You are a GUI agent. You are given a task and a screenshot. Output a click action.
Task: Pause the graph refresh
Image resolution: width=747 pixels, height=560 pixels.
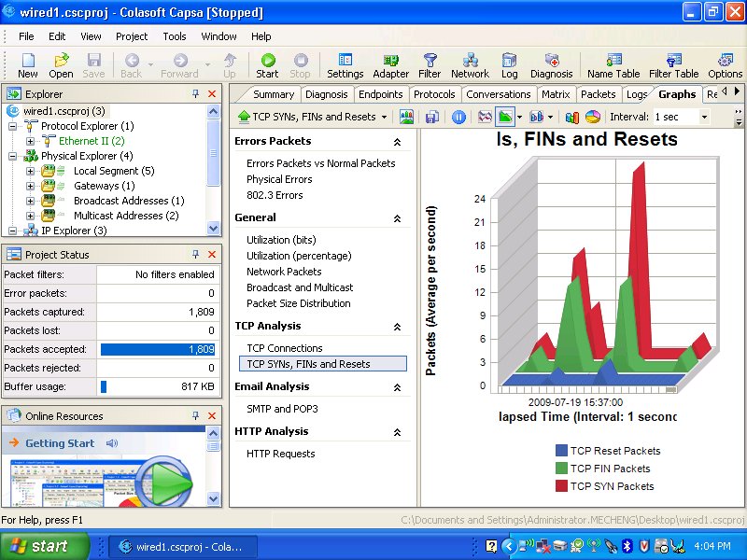click(x=458, y=117)
